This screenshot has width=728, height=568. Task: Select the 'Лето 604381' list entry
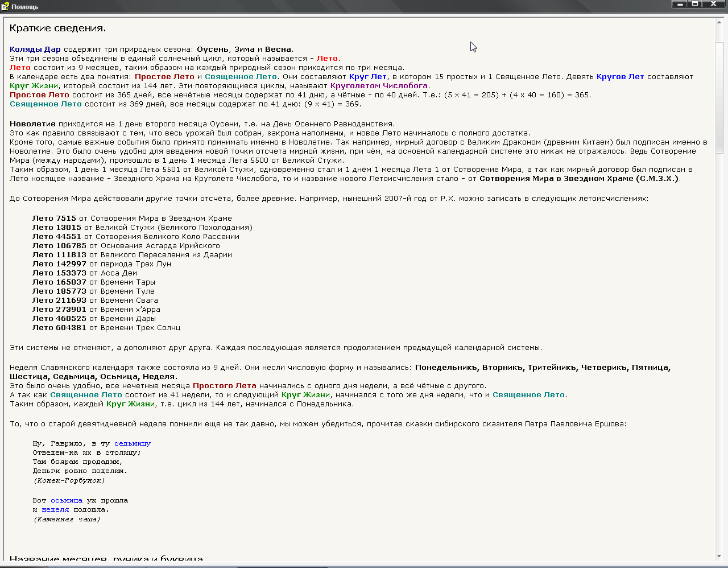(59, 328)
